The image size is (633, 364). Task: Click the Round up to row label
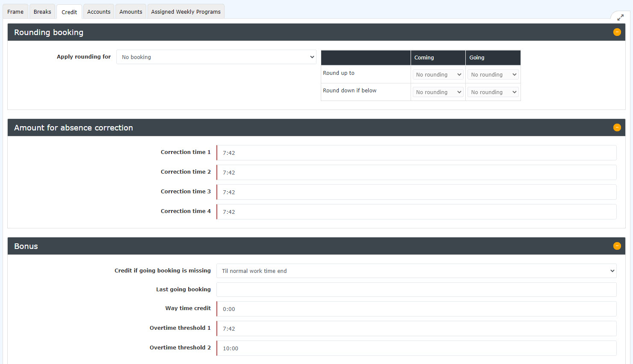point(339,73)
